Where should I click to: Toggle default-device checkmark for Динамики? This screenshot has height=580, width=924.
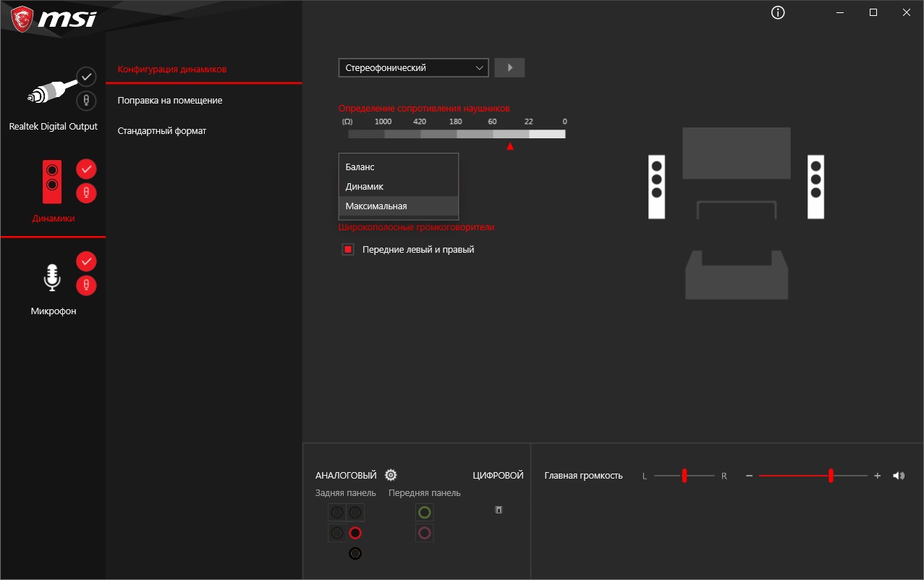(86, 169)
